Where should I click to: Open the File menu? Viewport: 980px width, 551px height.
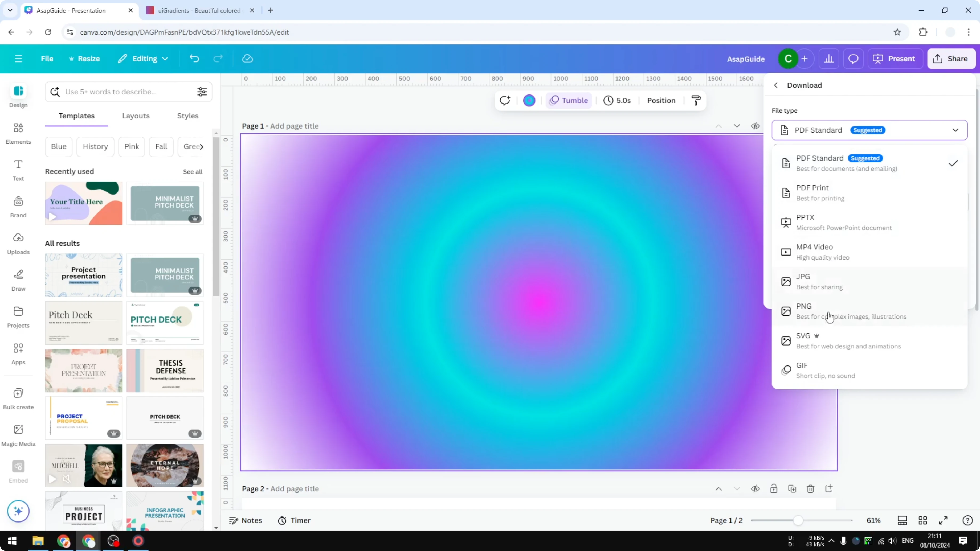click(x=47, y=59)
